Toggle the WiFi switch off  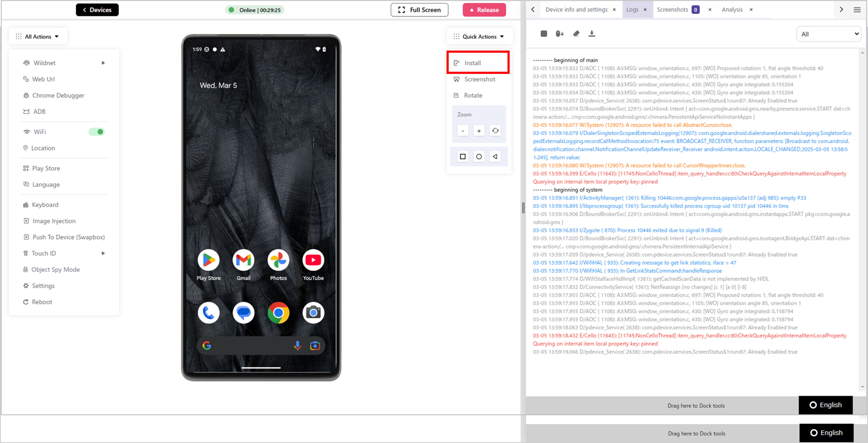[96, 132]
